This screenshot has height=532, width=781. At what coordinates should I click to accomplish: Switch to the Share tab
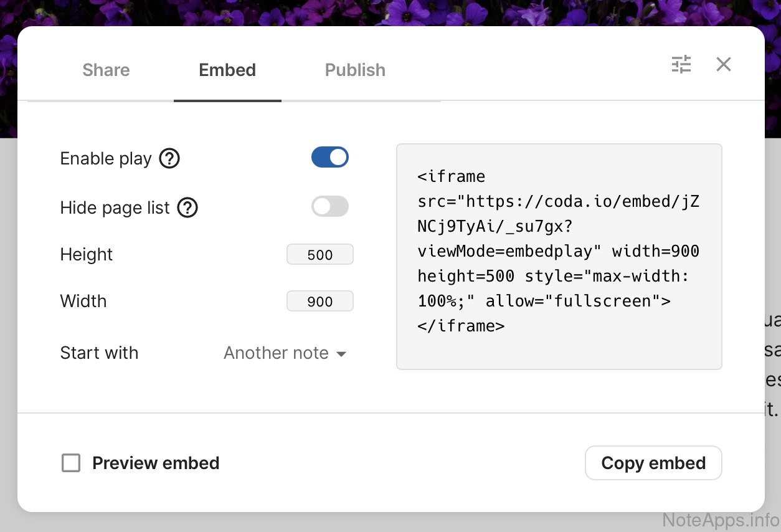(x=106, y=70)
